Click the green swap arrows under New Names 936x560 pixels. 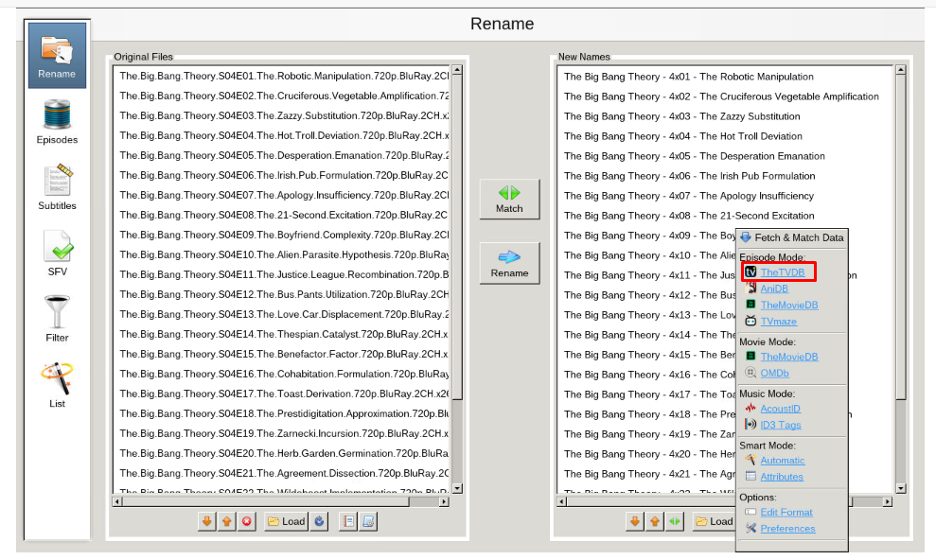[675, 521]
